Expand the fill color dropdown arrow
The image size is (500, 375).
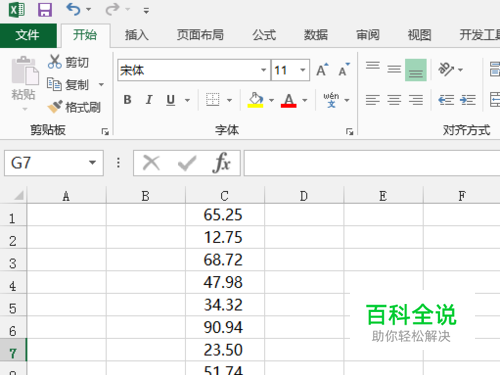[271, 100]
